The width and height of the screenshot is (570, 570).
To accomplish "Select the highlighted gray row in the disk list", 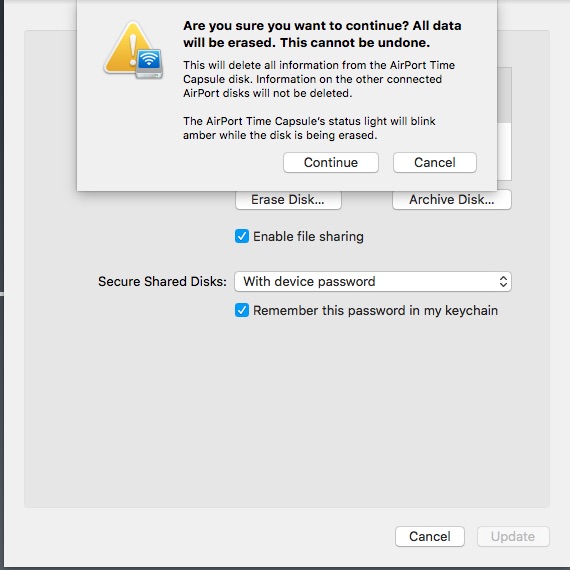I will tap(505, 95).
